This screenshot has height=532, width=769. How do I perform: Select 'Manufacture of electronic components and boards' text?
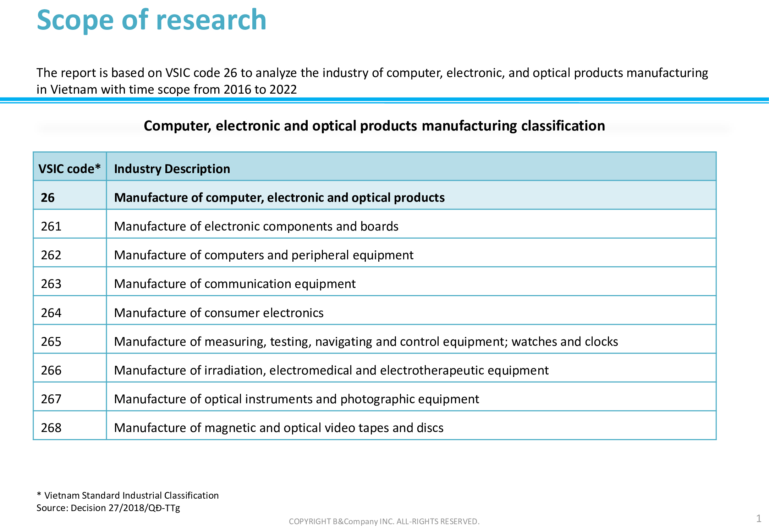point(256,226)
